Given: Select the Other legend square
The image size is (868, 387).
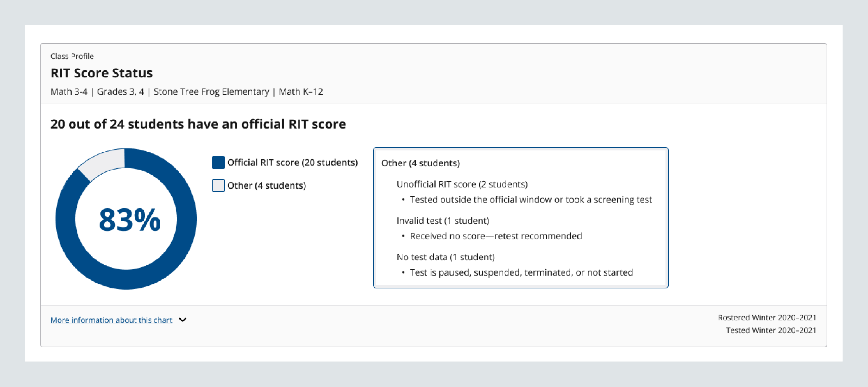Looking at the screenshot, I should (218, 185).
